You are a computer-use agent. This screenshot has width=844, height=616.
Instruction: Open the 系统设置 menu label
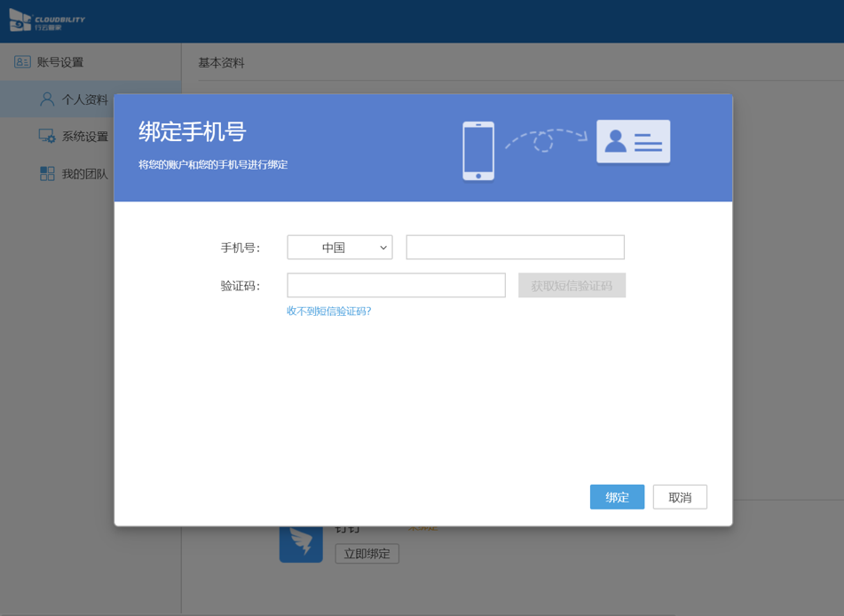84,137
